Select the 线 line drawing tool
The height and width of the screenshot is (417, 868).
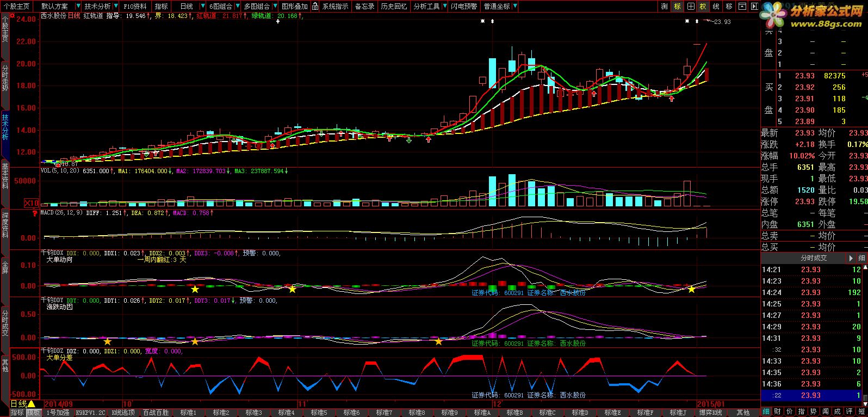coord(716,7)
